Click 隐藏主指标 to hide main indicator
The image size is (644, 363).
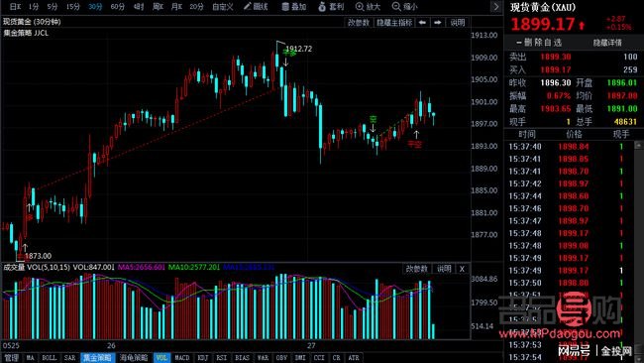394,22
